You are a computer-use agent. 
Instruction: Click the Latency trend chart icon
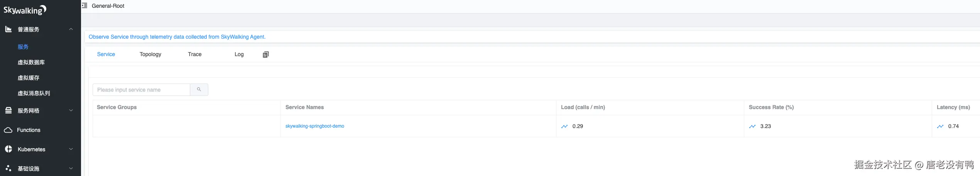940,126
